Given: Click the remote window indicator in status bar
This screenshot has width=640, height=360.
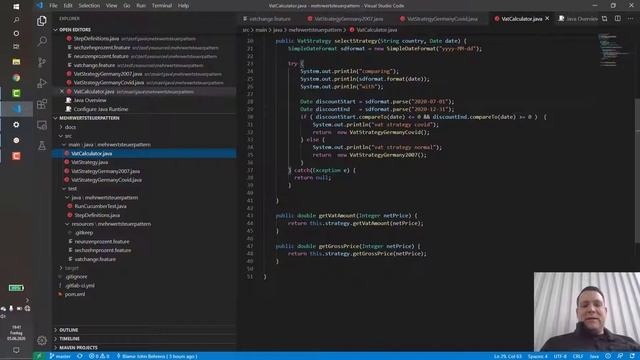Looking at the screenshot, I should 39,356.
